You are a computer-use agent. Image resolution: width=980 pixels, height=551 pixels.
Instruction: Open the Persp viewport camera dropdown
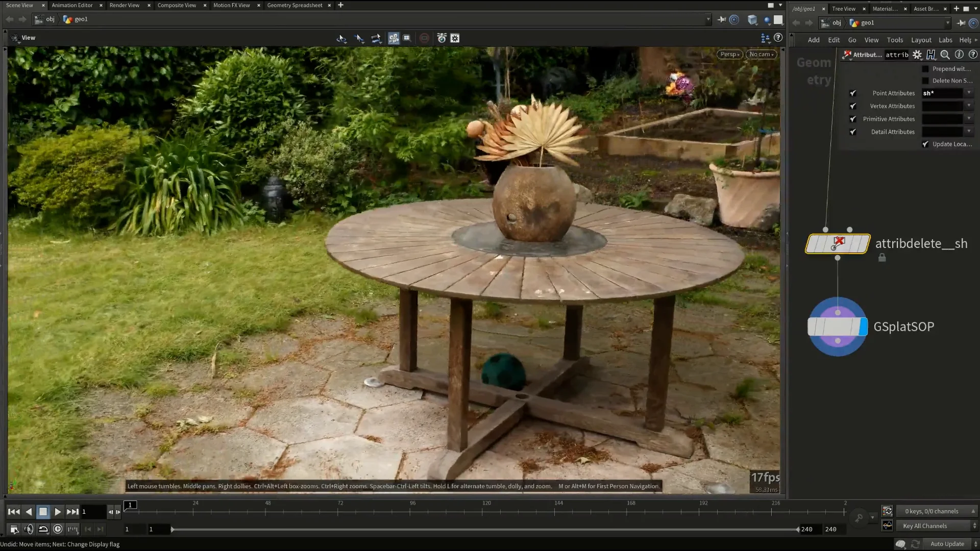pyautogui.click(x=729, y=54)
